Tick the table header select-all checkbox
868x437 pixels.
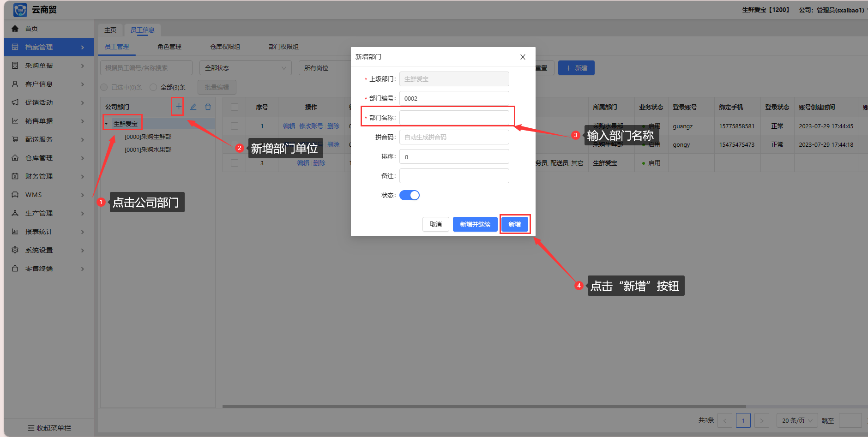pos(235,107)
